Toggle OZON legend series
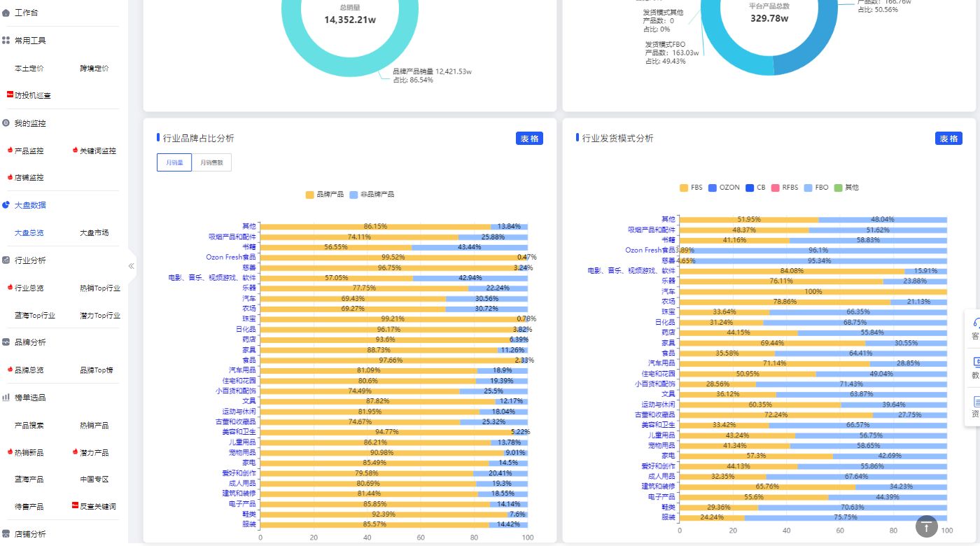This screenshot has height=546, width=980. pyautogui.click(x=724, y=188)
